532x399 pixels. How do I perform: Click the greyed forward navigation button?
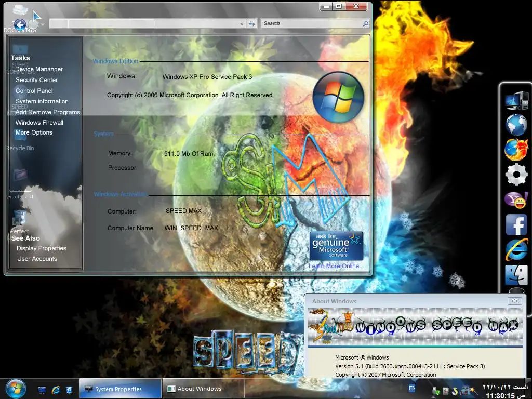coord(33,24)
